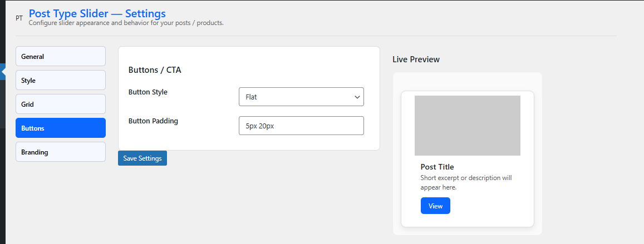Click the Button Padding field label

(x=153, y=121)
